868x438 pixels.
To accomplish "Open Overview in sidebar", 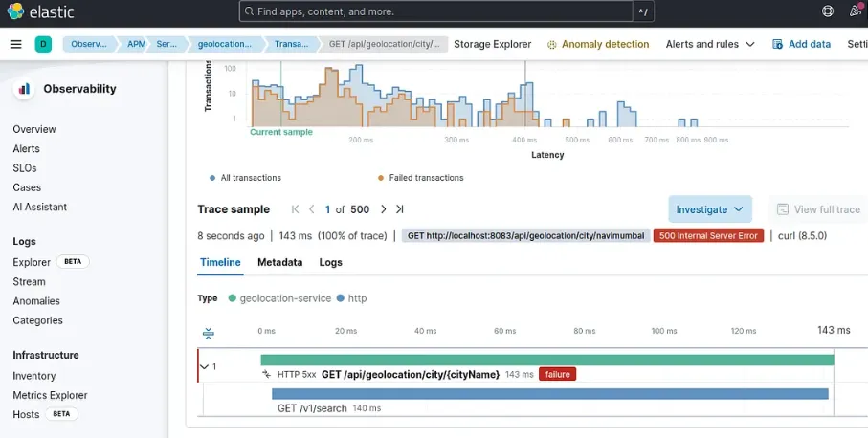I will click(34, 129).
